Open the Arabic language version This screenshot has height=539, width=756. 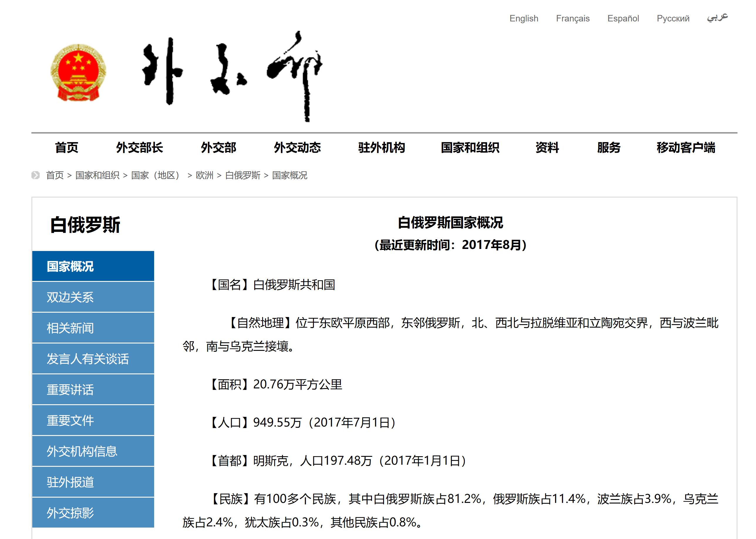tap(717, 17)
